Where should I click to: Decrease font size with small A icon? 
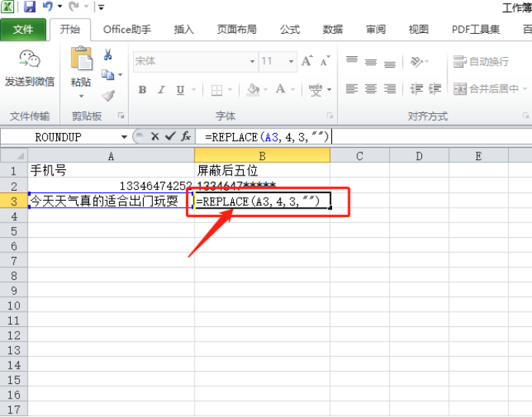click(325, 61)
